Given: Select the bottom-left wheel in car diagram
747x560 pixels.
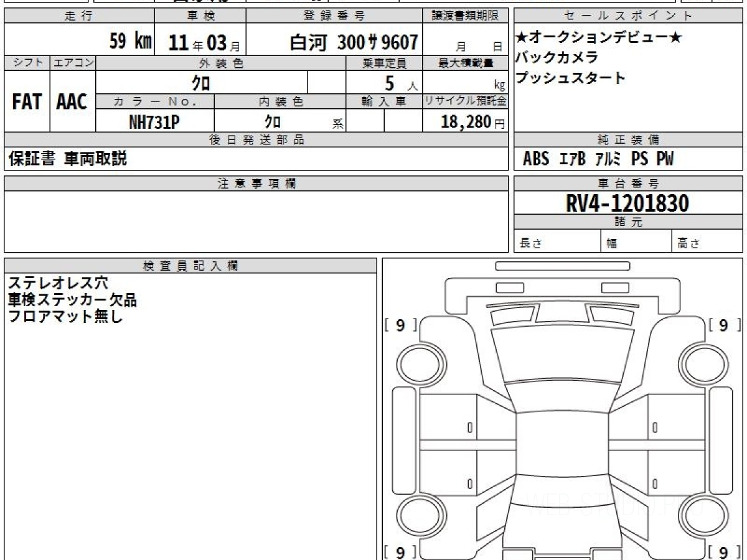Looking at the screenshot, I should point(415,516).
